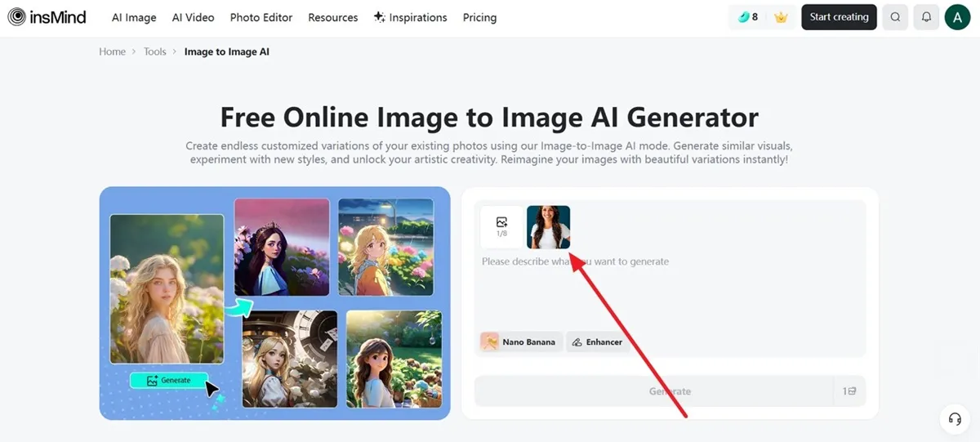The width and height of the screenshot is (980, 442).
Task: Open the notifications bell
Action: tap(926, 17)
